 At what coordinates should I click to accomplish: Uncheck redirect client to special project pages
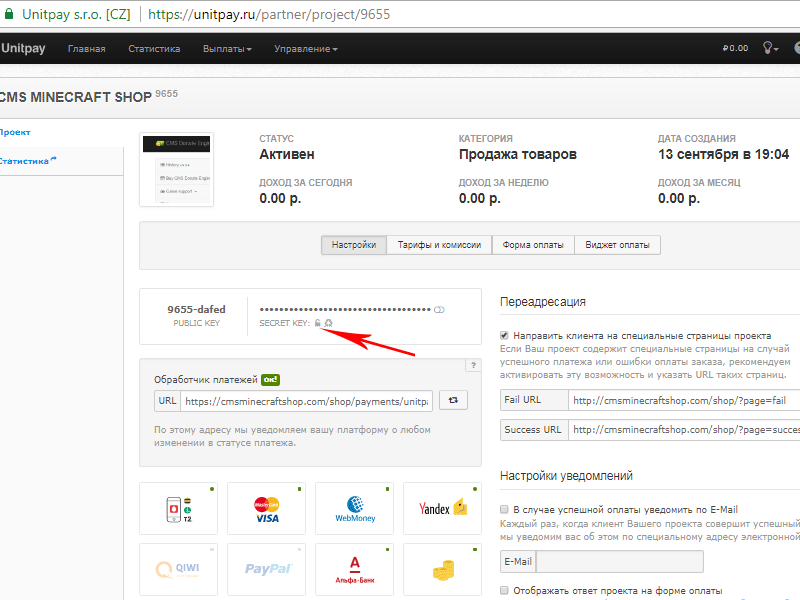(x=505, y=336)
